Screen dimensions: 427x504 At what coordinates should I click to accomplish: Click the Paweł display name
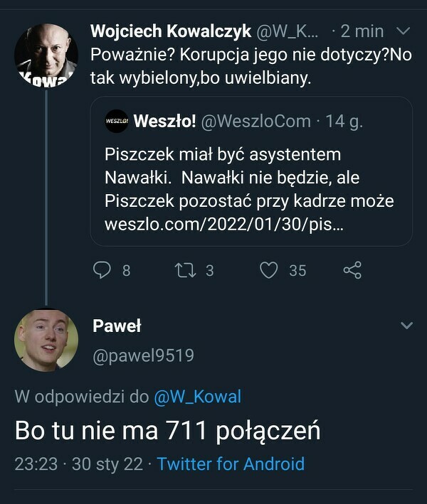point(117,326)
